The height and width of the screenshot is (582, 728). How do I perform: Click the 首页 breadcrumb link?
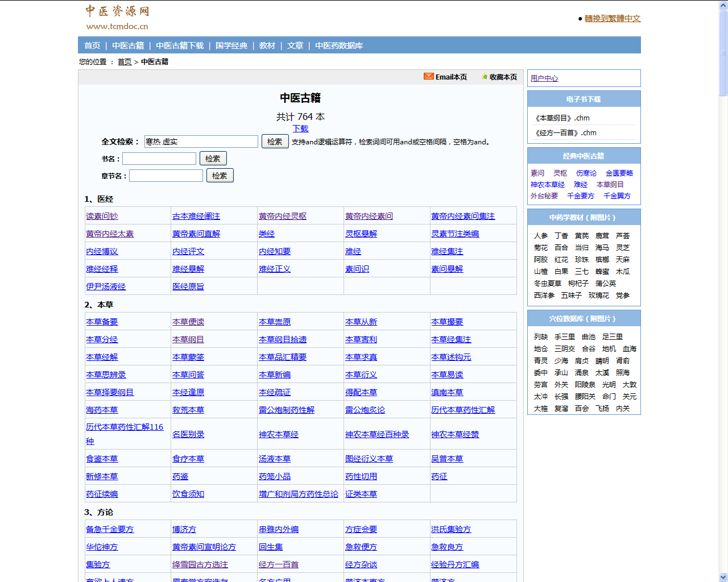pyautogui.click(x=125, y=62)
